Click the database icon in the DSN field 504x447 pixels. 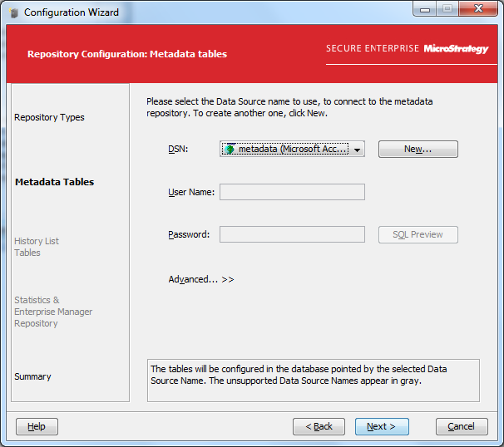point(230,150)
